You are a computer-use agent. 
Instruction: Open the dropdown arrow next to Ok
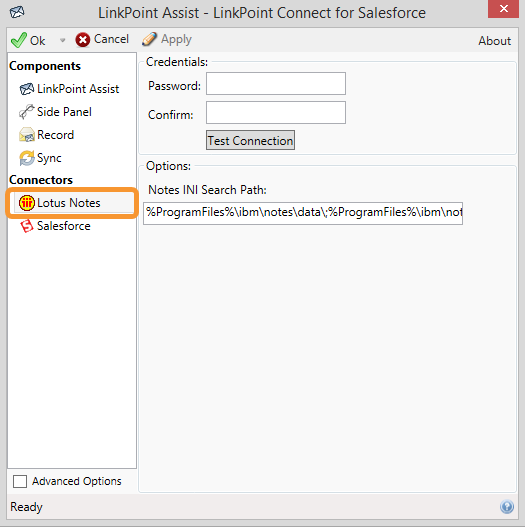point(62,40)
